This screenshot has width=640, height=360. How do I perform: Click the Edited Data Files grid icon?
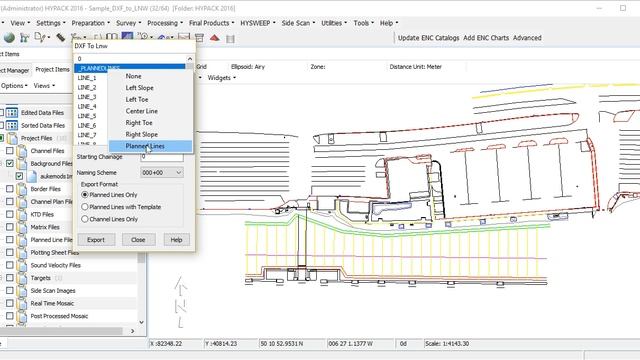pyautogui.click(x=12, y=112)
